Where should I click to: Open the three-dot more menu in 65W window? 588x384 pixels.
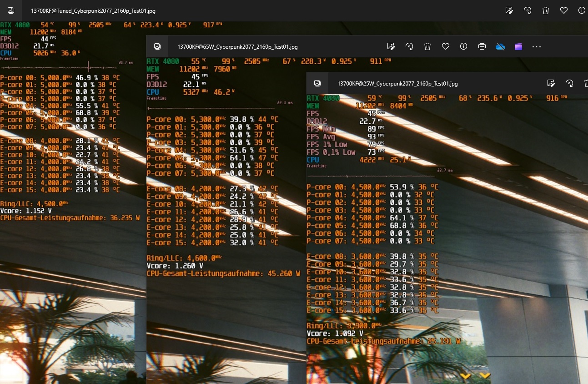[x=537, y=46]
